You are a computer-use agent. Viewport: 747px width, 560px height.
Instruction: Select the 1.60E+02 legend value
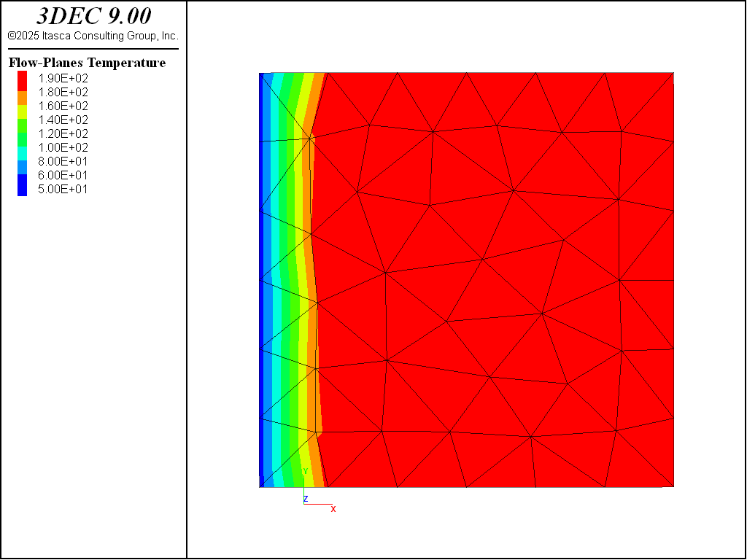(63, 106)
